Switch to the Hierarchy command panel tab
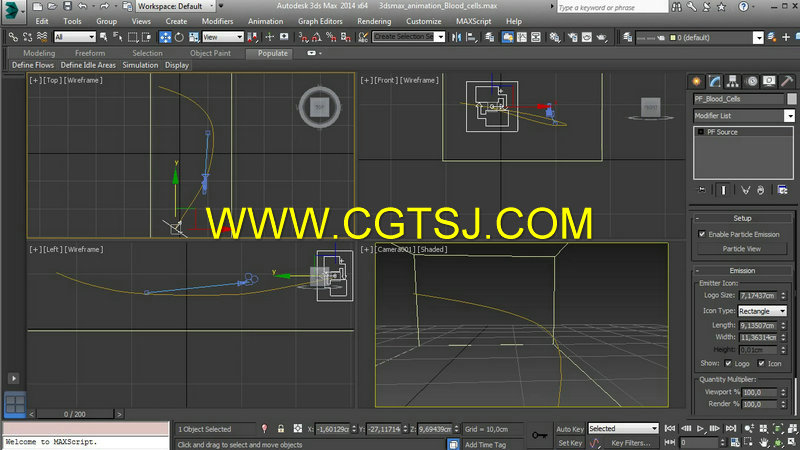This screenshot has height=450, width=800. pos(733,82)
